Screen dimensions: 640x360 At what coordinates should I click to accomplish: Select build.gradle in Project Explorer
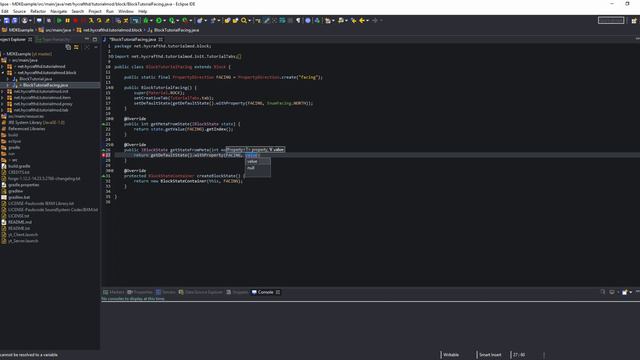tap(19, 166)
